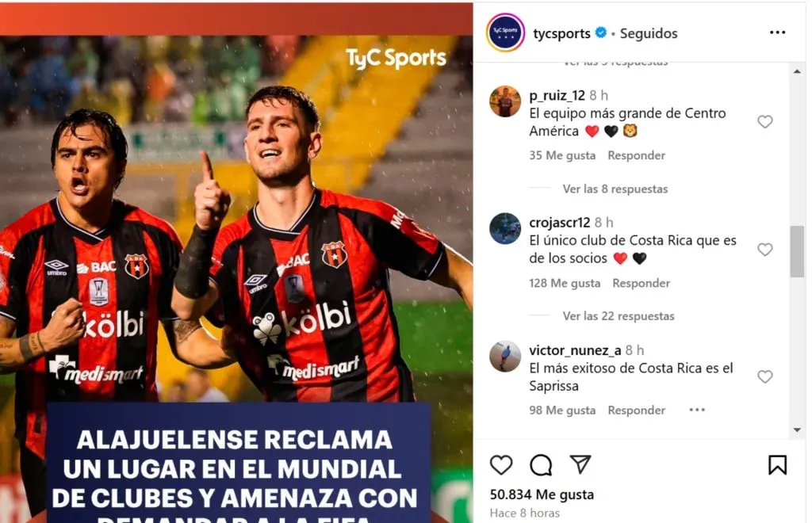Like crojascr12's comment heart

tap(765, 250)
